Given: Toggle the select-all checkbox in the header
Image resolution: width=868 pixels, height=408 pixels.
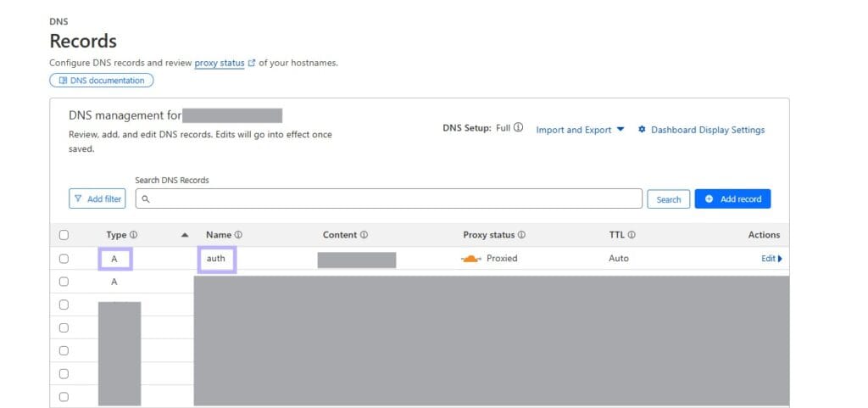Looking at the screenshot, I should 64,235.
